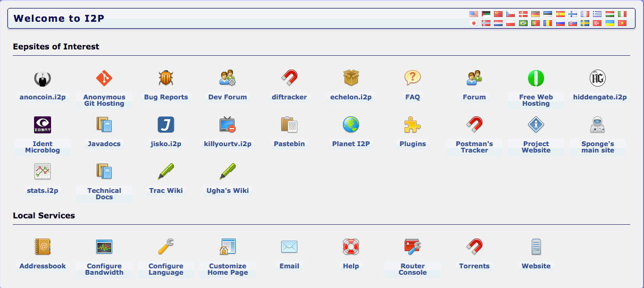The image size is (644, 288).
Task: Click the Project Website info icon
Action: [x=536, y=125]
